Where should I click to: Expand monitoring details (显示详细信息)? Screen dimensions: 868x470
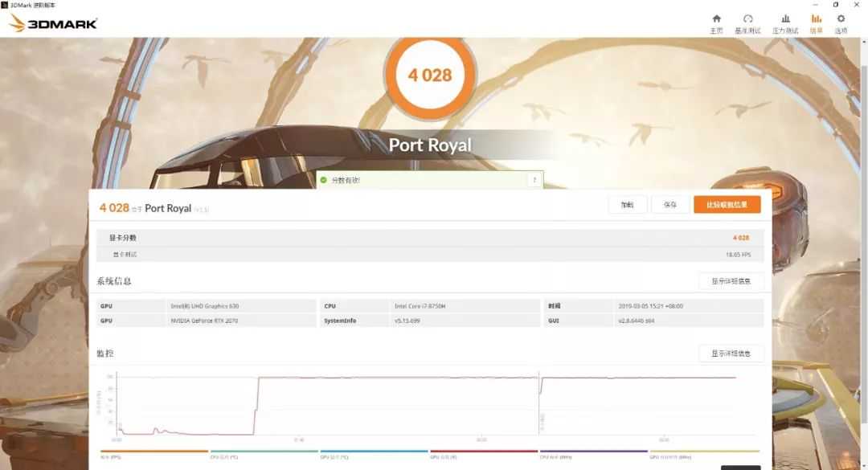click(x=731, y=354)
